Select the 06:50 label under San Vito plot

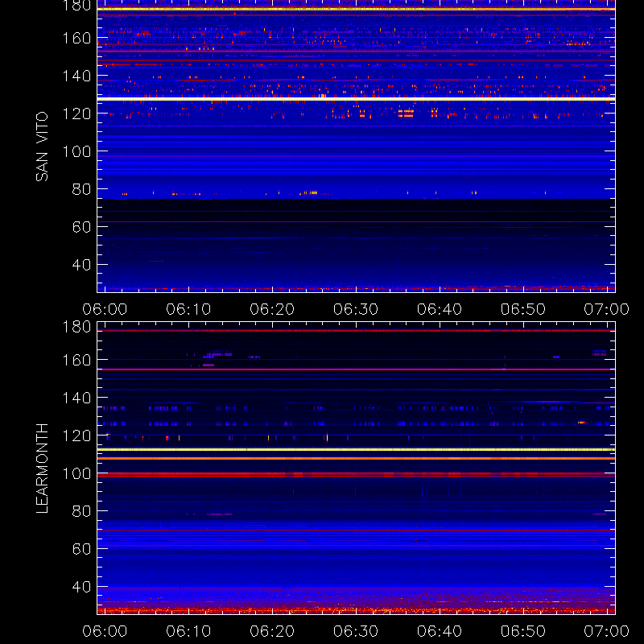523,309
